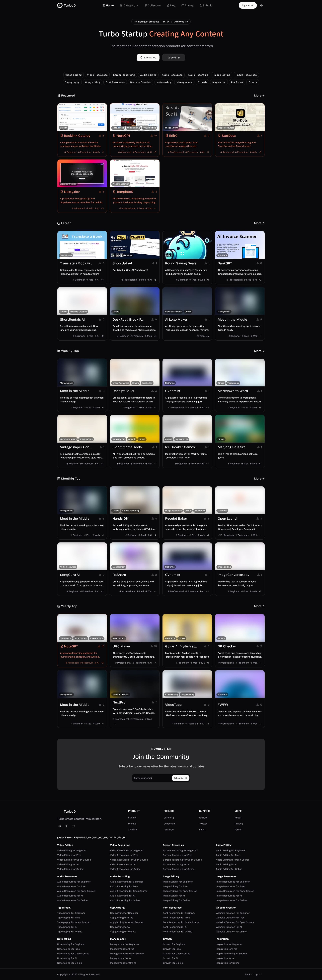Click the hero Subscribe bell button
The width and height of the screenshot is (322, 980).
click(x=148, y=57)
